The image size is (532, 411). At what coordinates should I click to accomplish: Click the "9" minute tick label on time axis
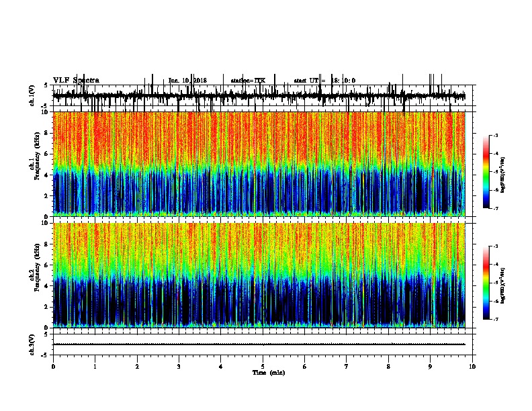pyautogui.click(x=430, y=366)
